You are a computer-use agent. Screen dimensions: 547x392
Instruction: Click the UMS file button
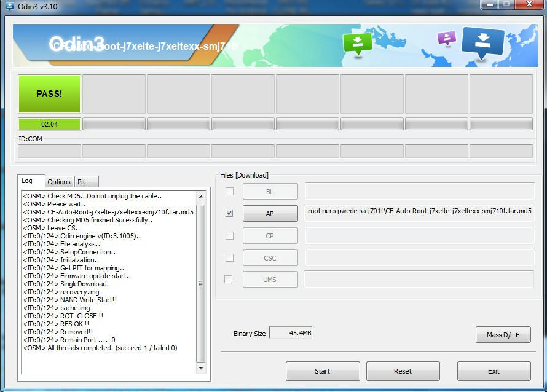point(270,280)
